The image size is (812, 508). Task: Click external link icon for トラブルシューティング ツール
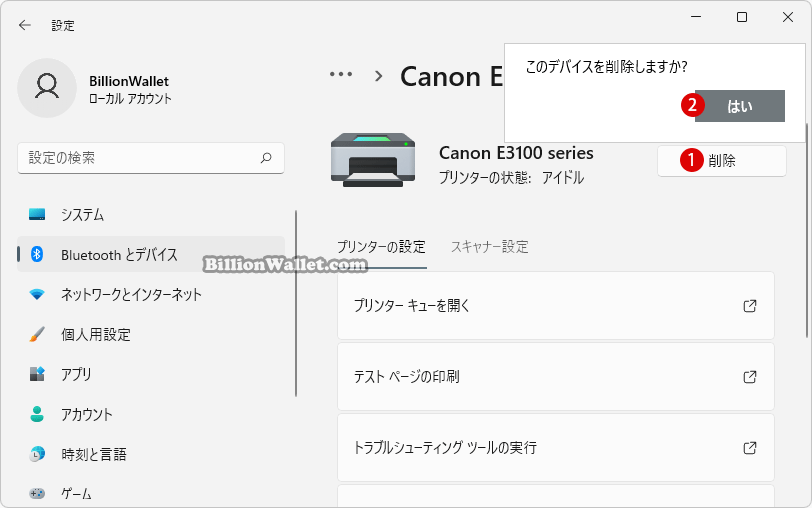[750, 447]
